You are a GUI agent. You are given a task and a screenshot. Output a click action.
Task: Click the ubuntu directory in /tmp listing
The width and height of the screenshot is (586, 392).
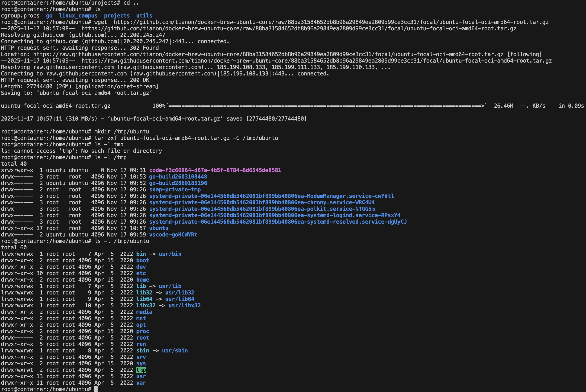click(159, 228)
